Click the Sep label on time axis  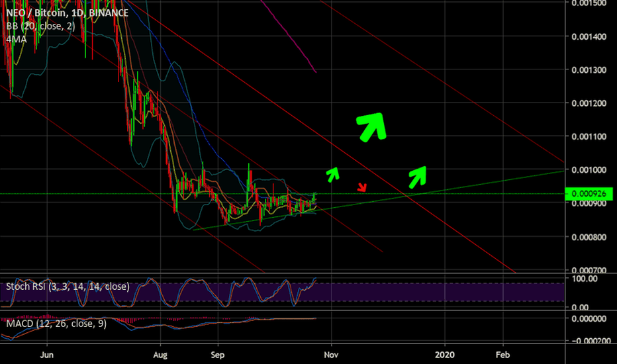pyautogui.click(x=218, y=355)
